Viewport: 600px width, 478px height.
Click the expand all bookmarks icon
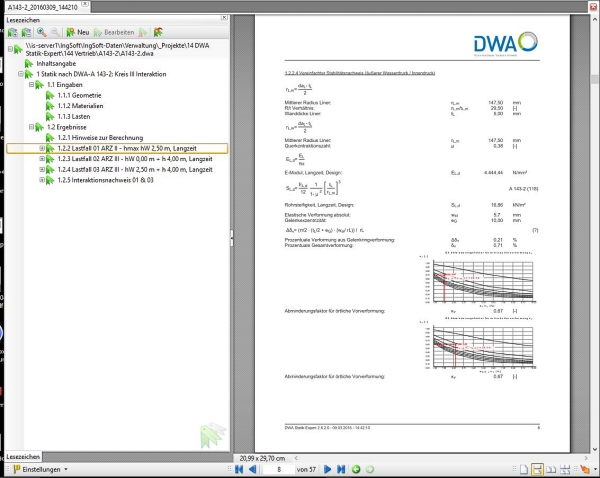(12, 32)
